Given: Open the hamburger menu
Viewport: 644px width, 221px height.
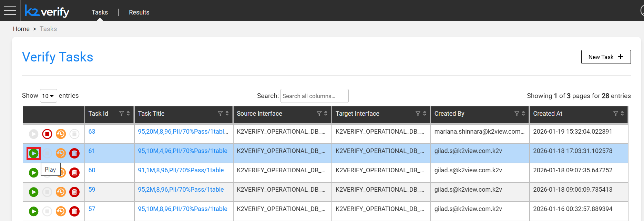Looking at the screenshot, I should pyautogui.click(x=10, y=10).
